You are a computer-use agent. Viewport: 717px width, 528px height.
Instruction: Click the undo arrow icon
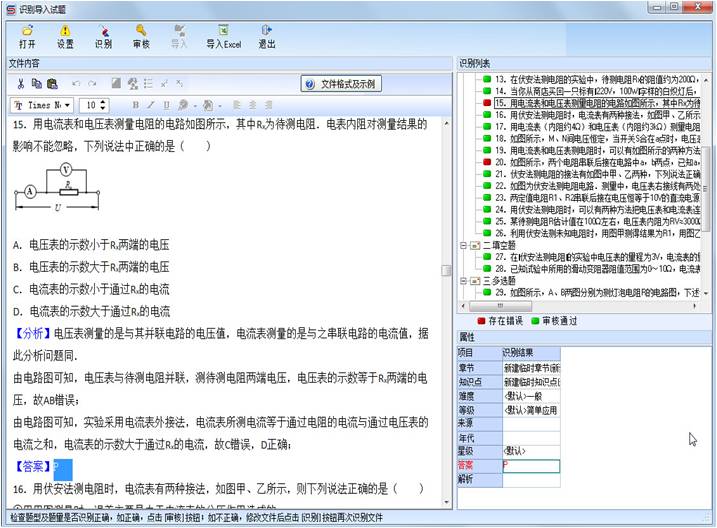coord(76,84)
